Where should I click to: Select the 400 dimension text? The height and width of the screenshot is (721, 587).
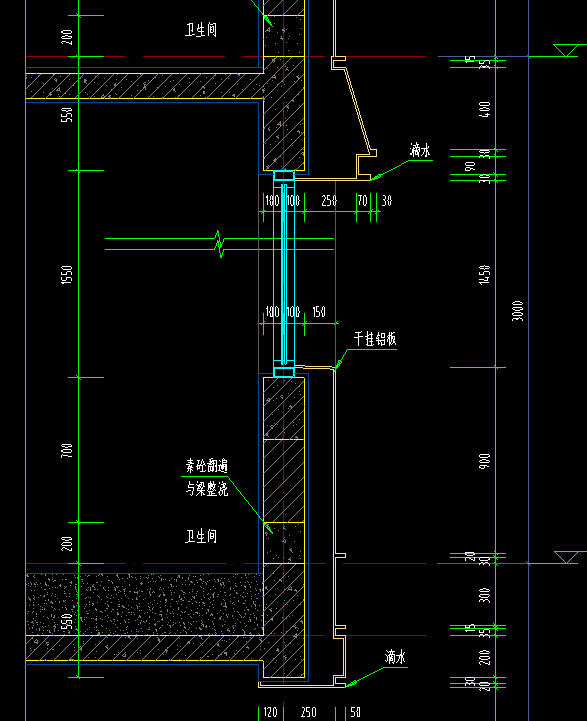point(485,109)
